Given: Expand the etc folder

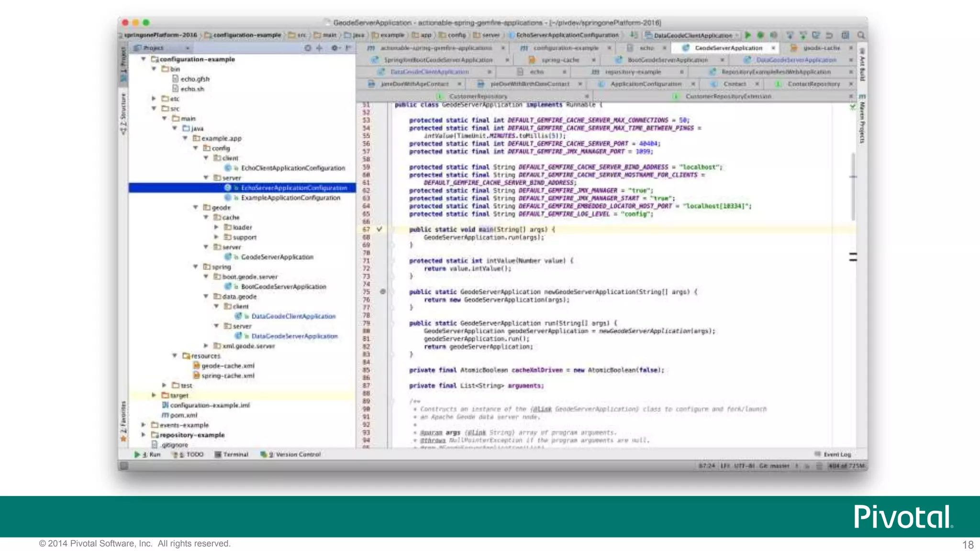Looking at the screenshot, I should click(x=154, y=99).
